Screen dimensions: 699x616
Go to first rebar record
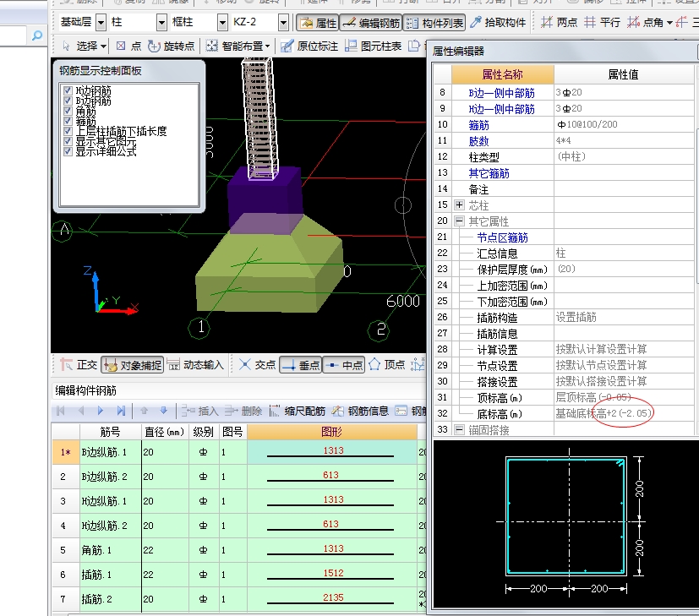61,411
